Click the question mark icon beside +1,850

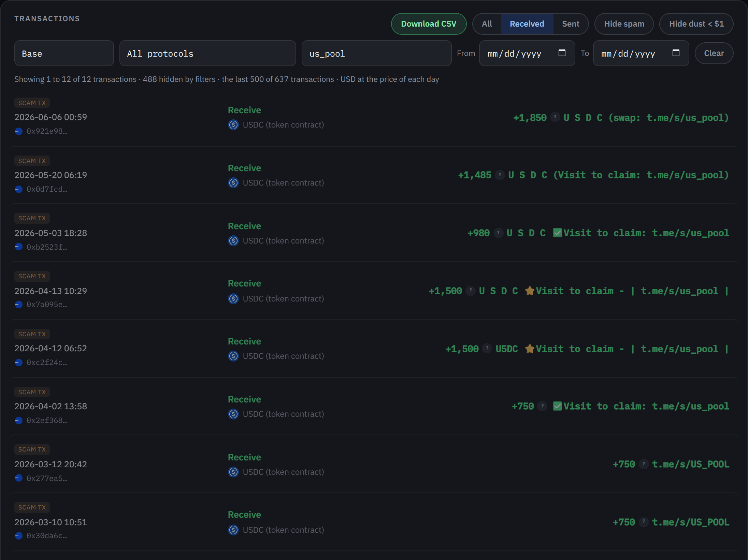click(555, 117)
